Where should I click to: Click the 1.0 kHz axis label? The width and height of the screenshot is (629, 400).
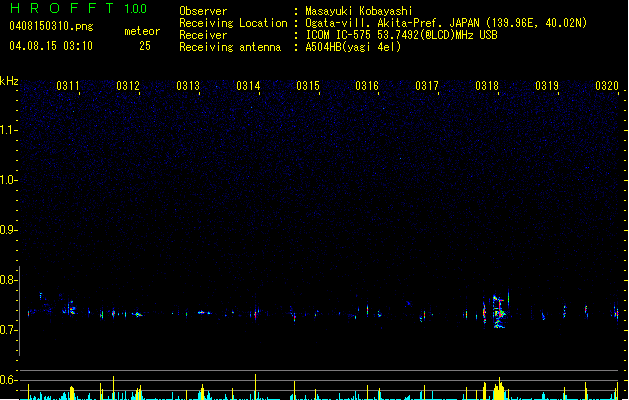(x=8, y=180)
